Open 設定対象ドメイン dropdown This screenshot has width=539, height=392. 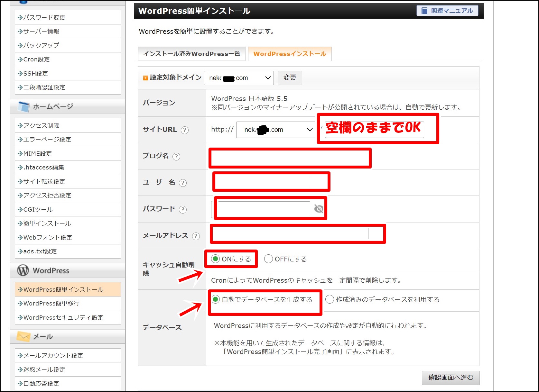click(239, 78)
